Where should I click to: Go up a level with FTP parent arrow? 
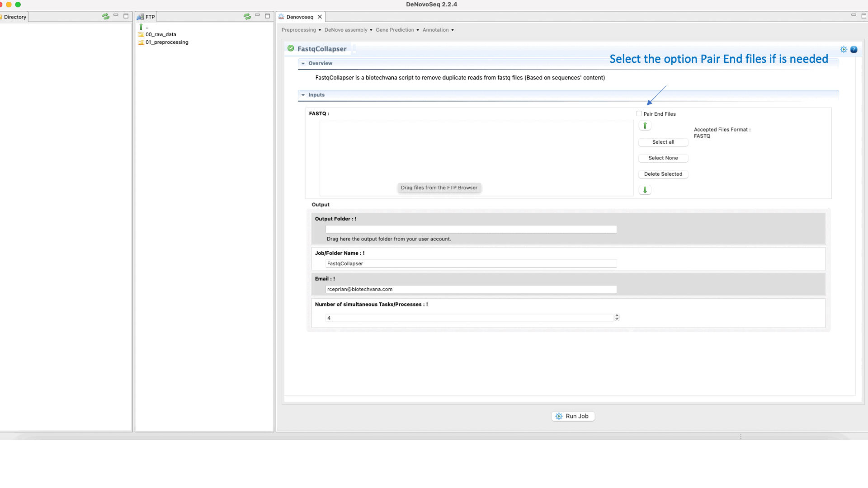pos(142,27)
